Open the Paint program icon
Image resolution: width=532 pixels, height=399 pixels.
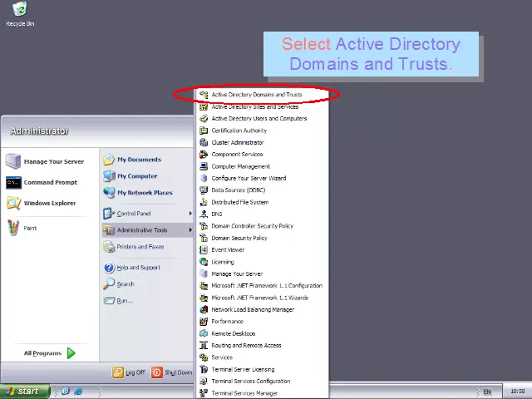tap(13, 227)
